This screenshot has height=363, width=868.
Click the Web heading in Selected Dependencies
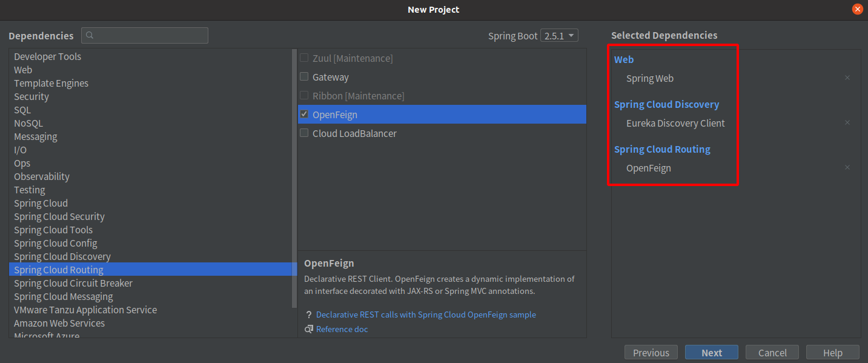click(624, 59)
